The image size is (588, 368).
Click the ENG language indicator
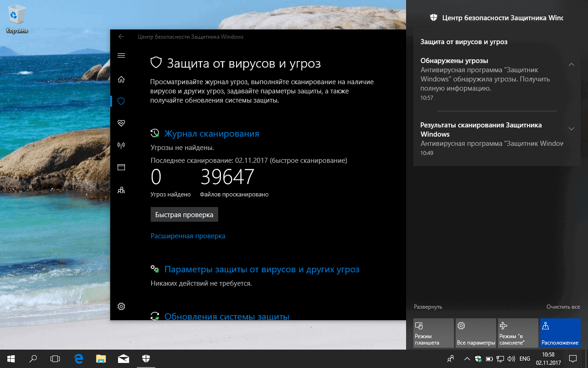click(x=524, y=358)
